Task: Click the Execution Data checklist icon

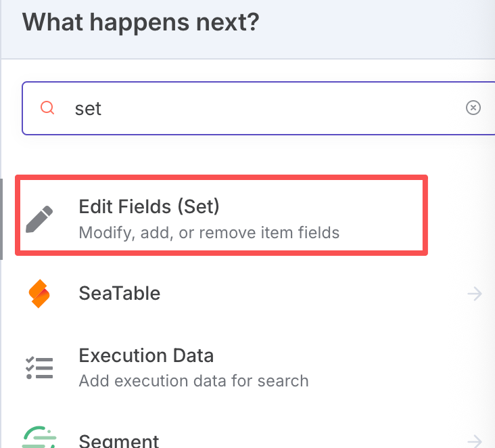Action: coord(39,367)
